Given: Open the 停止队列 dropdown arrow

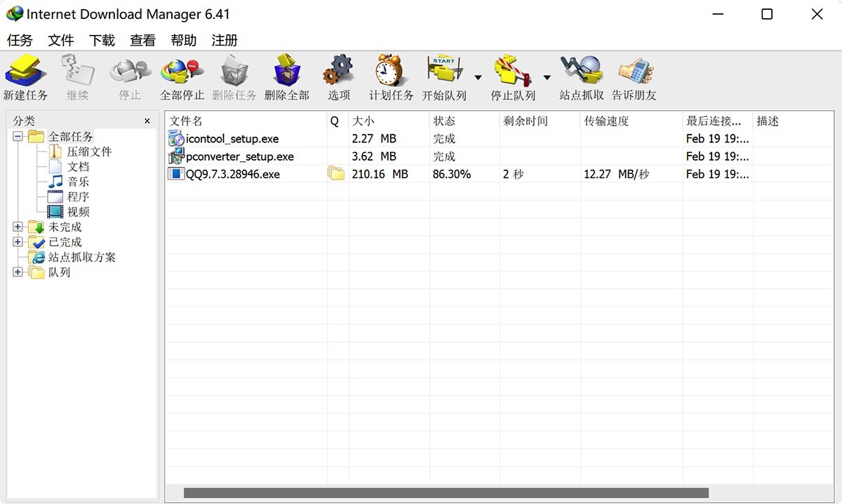Looking at the screenshot, I should [x=547, y=77].
